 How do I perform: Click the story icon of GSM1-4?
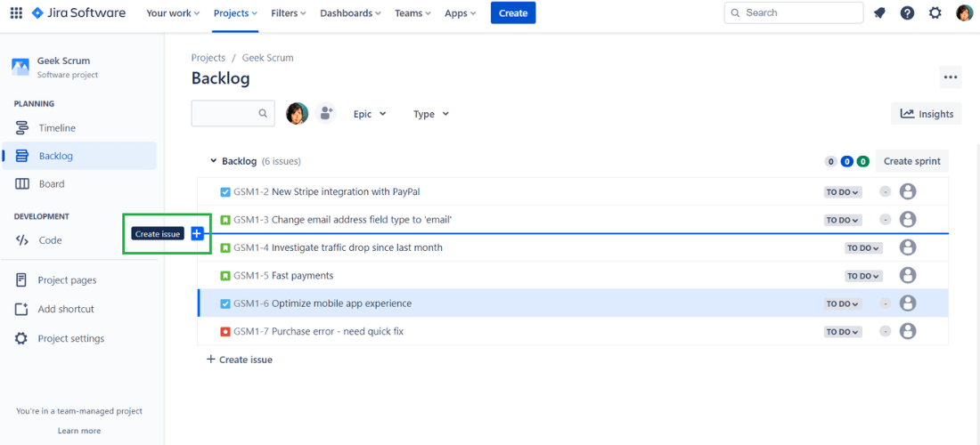(225, 247)
